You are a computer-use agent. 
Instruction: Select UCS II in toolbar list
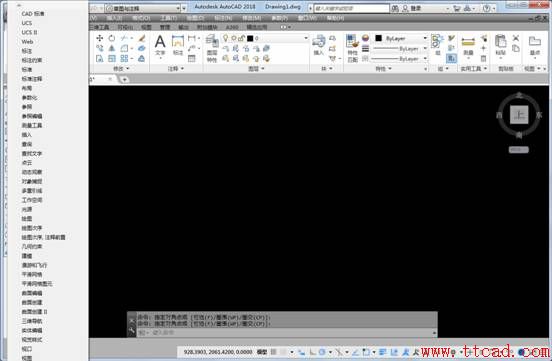click(29, 32)
